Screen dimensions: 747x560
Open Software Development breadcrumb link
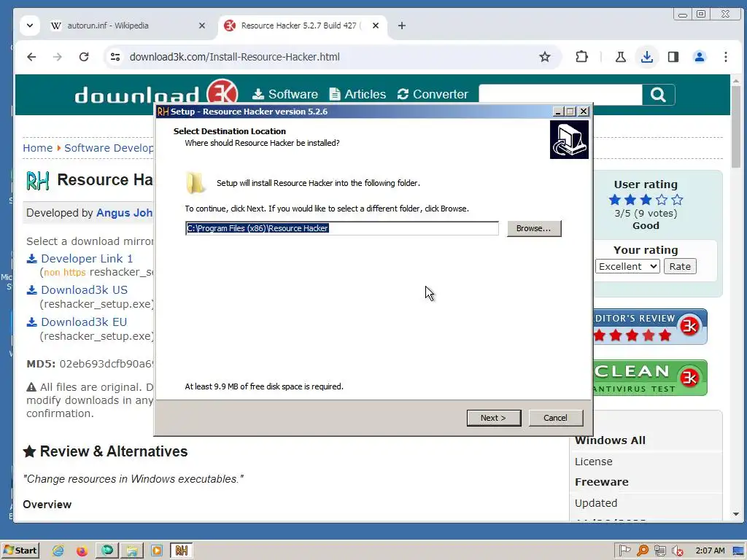(109, 148)
